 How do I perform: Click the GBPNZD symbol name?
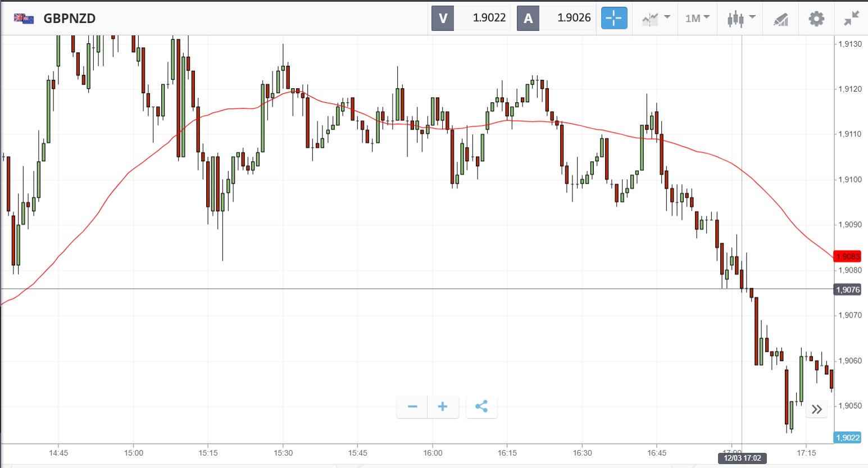pyautogui.click(x=70, y=19)
